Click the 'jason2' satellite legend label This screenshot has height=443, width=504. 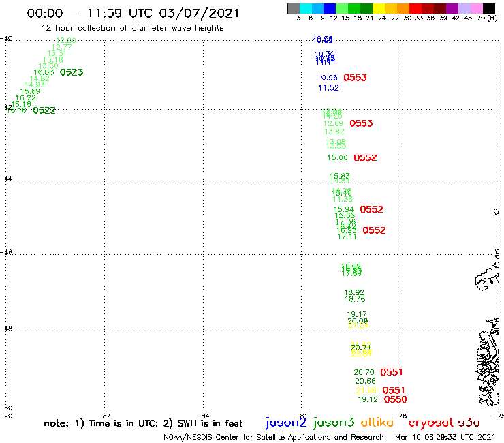coord(286,423)
